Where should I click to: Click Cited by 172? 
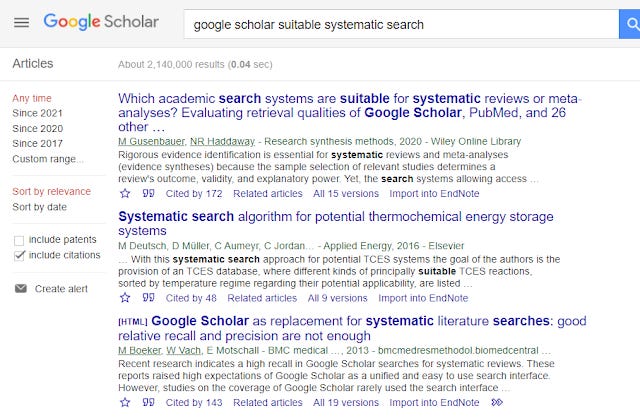[x=194, y=193]
